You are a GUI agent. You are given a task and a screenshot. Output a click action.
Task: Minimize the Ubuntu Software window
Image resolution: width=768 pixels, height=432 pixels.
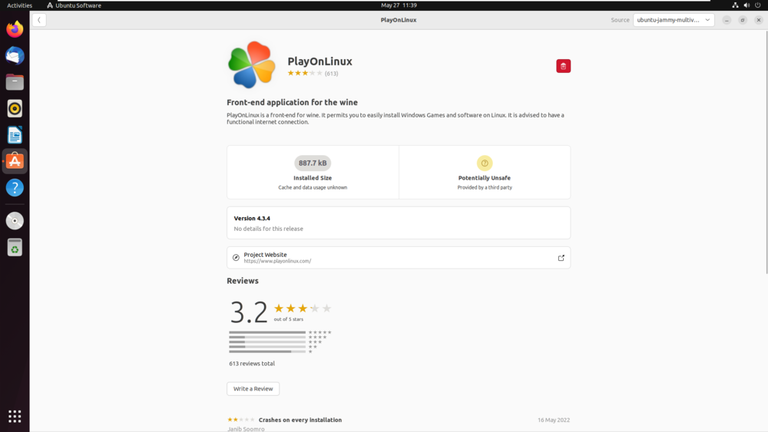tap(726, 20)
